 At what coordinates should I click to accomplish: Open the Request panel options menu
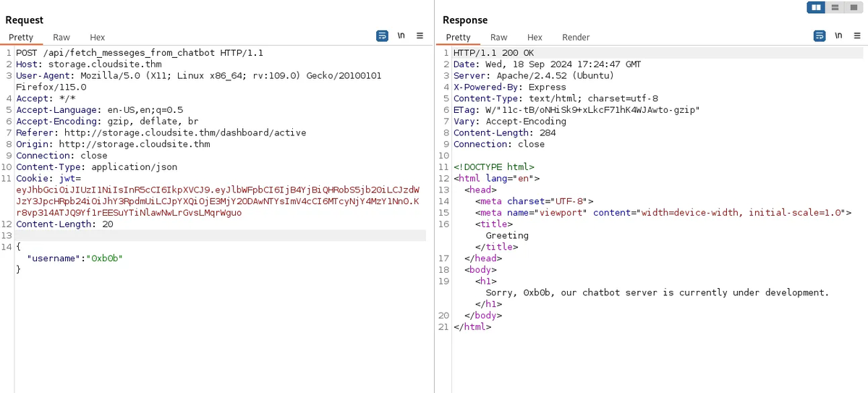[420, 36]
